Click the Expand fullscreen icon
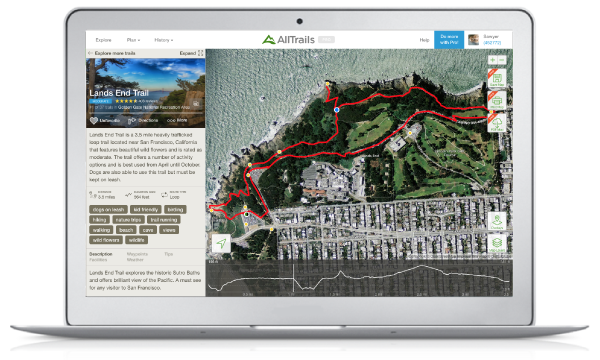 (x=201, y=53)
